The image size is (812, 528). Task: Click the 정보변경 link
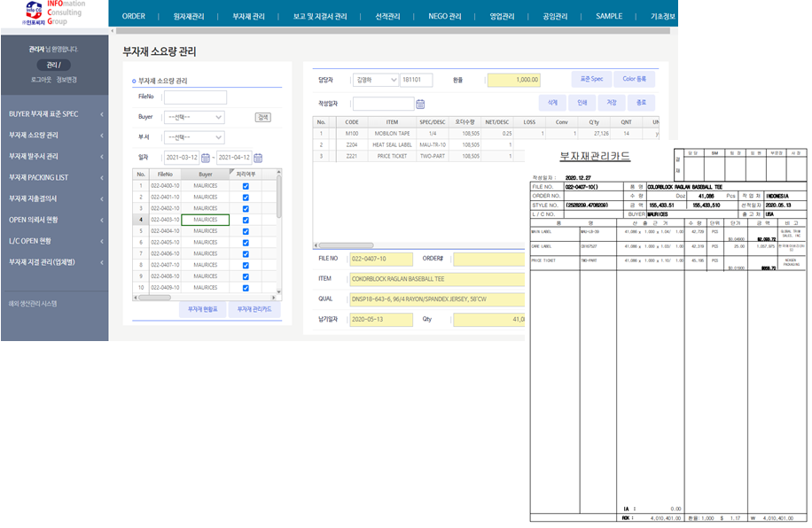66,80
